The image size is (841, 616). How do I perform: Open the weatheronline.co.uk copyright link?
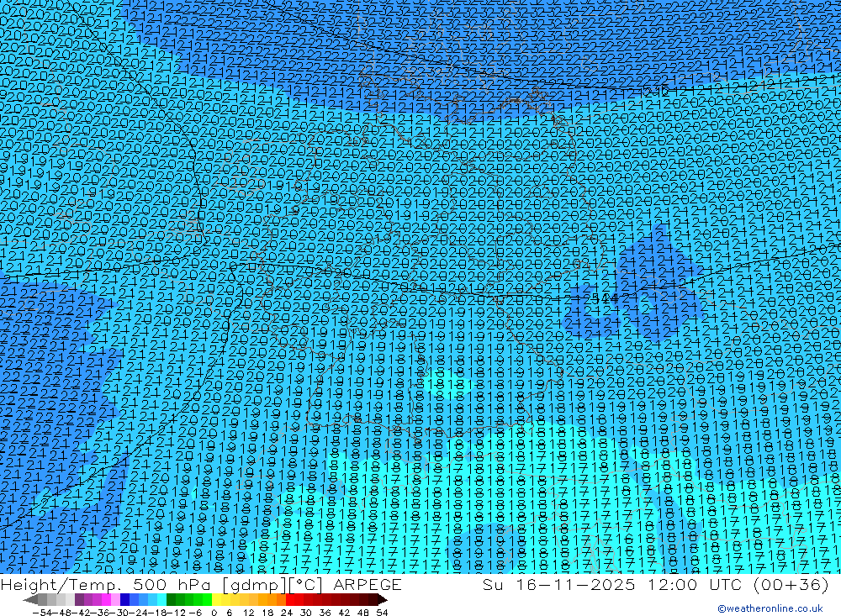coord(770,608)
